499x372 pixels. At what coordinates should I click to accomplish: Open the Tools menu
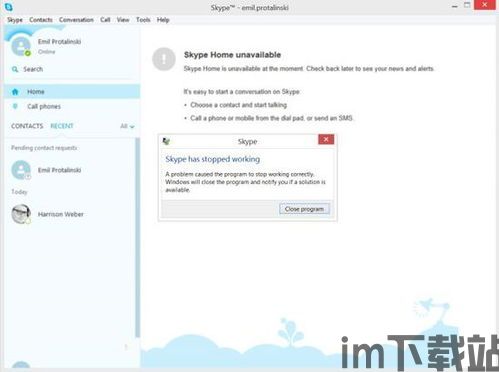143,20
